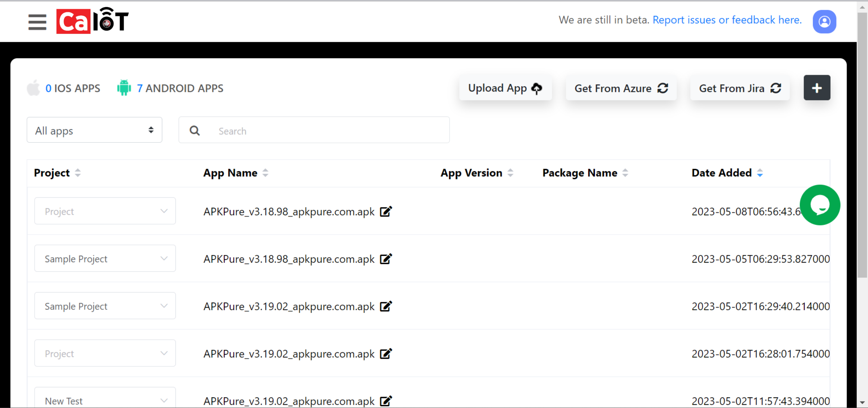Click app name in 2023-05-02T16:28:01 row
Image resolution: width=868 pixels, height=408 pixels.
(x=289, y=354)
